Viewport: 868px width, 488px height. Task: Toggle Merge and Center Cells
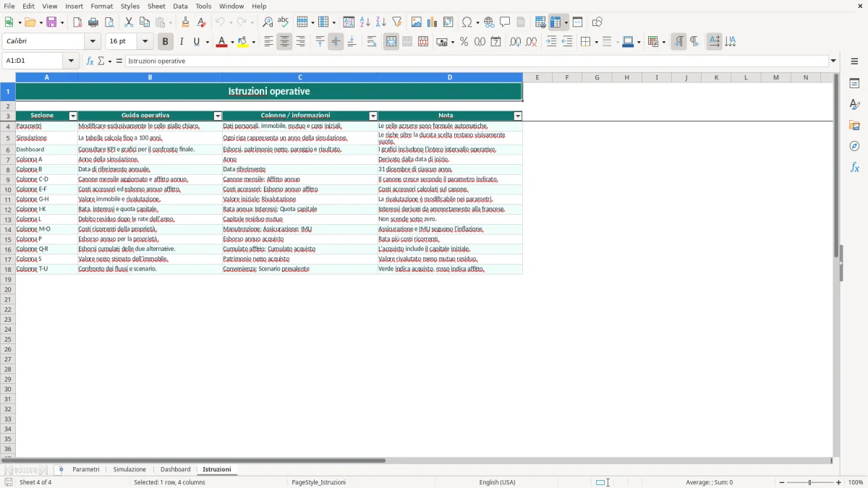coord(391,42)
